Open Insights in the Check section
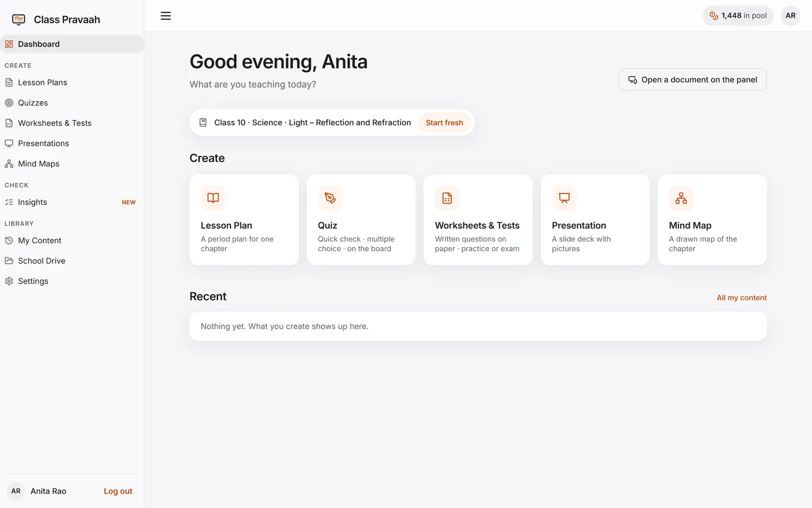 72,202
